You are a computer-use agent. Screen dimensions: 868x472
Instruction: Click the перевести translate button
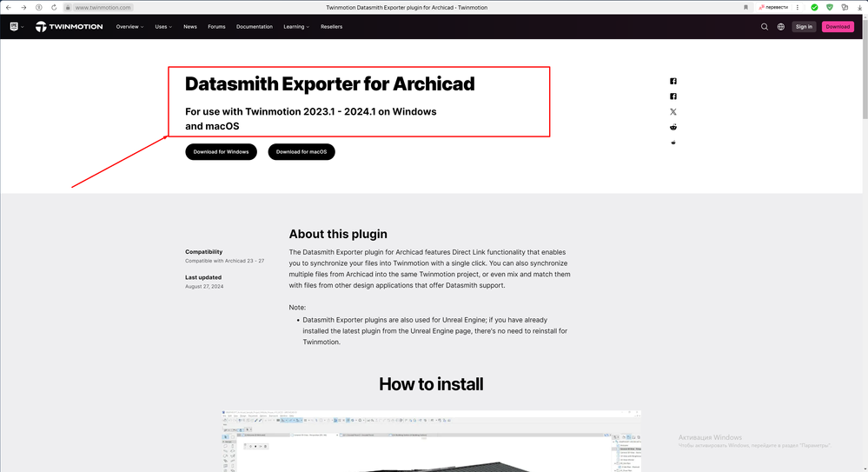click(x=773, y=7)
